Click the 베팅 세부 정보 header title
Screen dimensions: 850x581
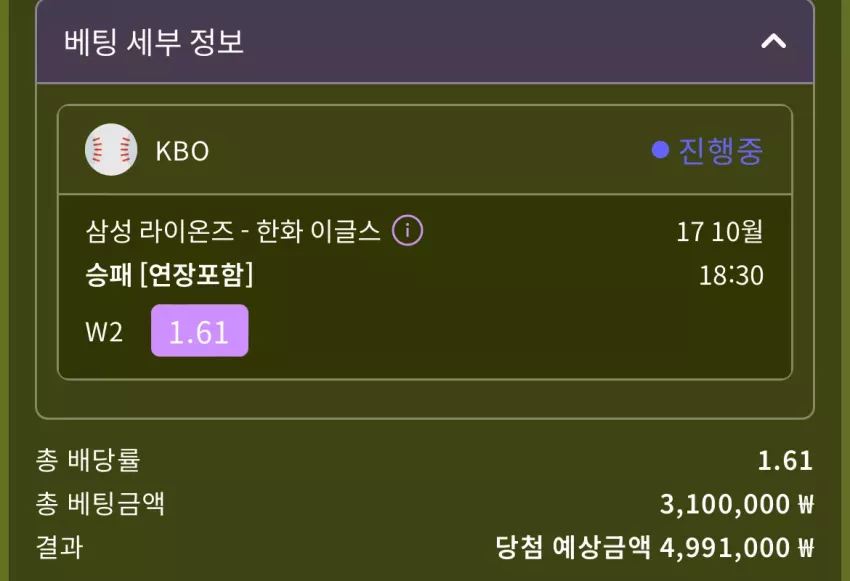(154, 42)
